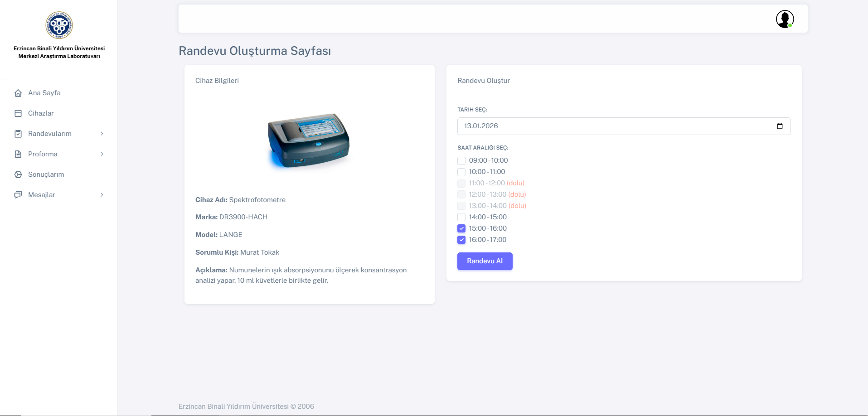Expand the Mesajlar submenu chevron
The height and width of the screenshot is (416, 868).
102,195
